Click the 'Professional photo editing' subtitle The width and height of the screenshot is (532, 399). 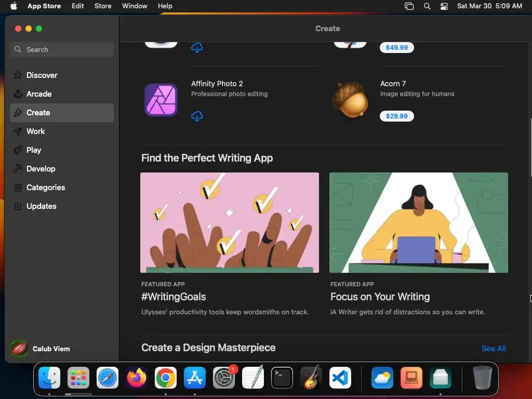pos(229,94)
